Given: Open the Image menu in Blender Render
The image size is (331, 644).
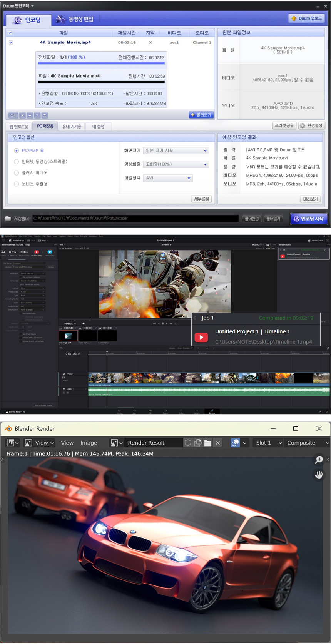Looking at the screenshot, I should click(x=89, y=443).
